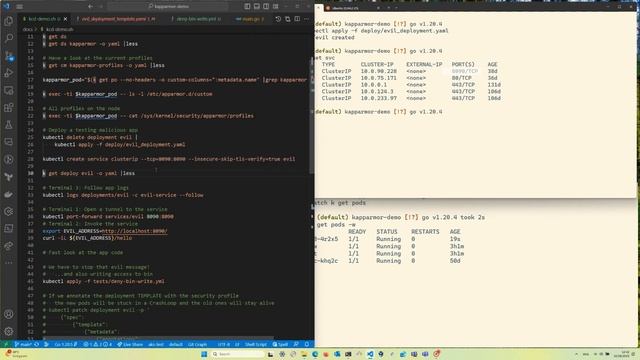Open the Testing flask view
The height and width of the screenshot is (360, 640).
[9, 125]
